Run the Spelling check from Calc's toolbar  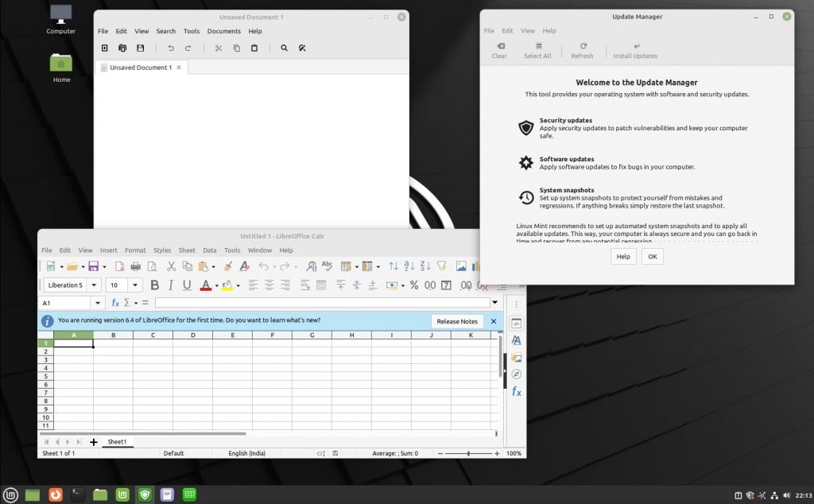coord(328,266)
